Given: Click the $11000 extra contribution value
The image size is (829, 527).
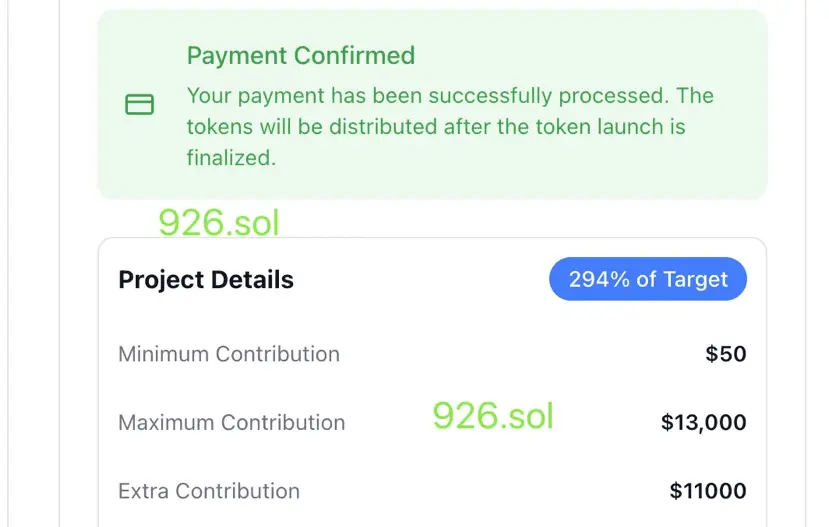Looking at the screenshot, I should pos(708,491).
